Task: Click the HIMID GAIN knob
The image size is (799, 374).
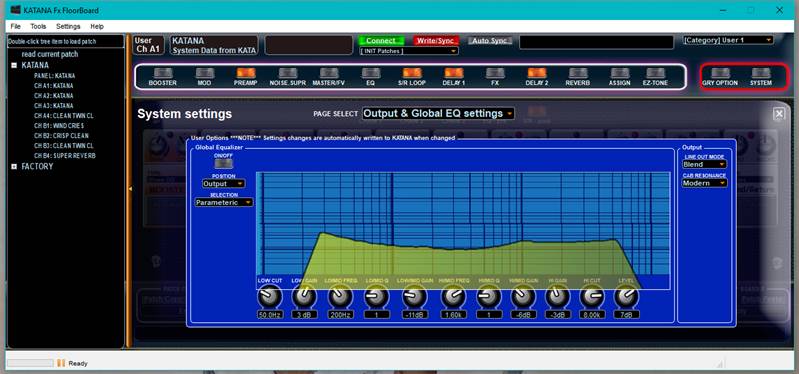Action: [523, 297]
